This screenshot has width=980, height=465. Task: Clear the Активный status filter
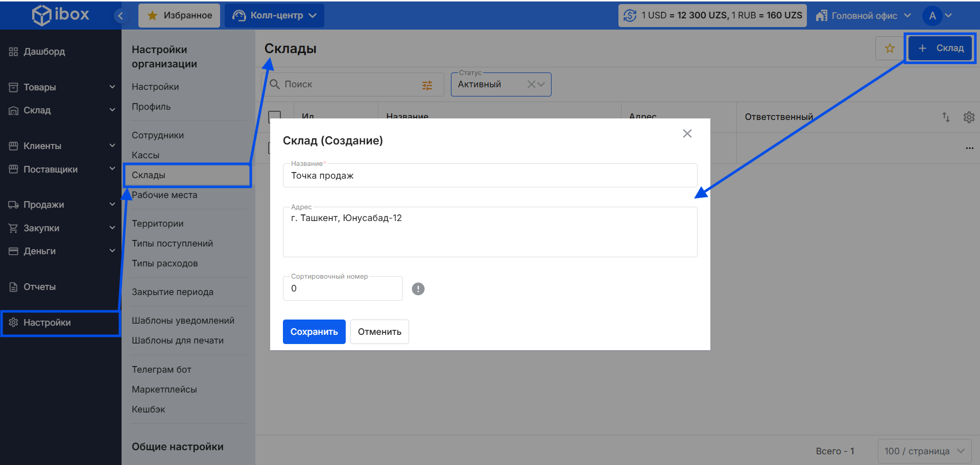pyautogui.click(x=531, y=85)
